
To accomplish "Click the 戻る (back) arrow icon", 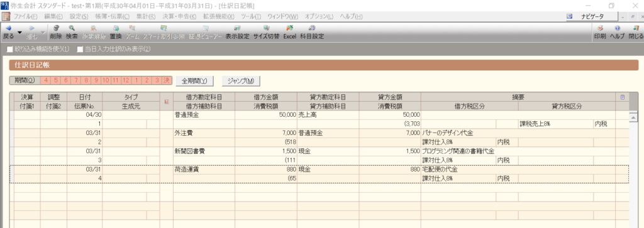I will [x=8, y=28].
